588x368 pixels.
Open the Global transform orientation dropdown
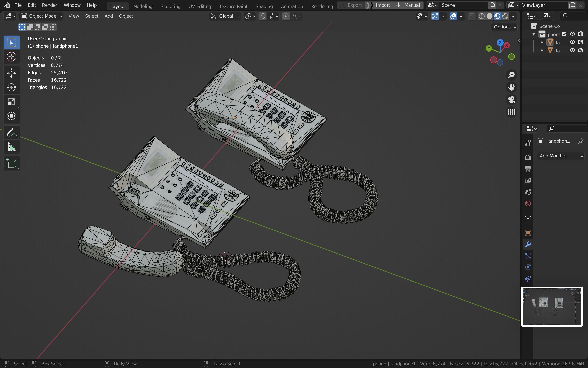[x=225, y=16]
